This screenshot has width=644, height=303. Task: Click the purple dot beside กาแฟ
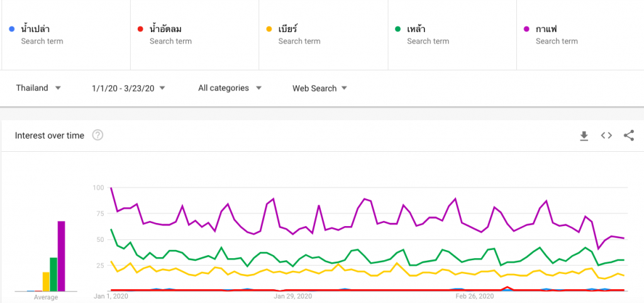527,29
